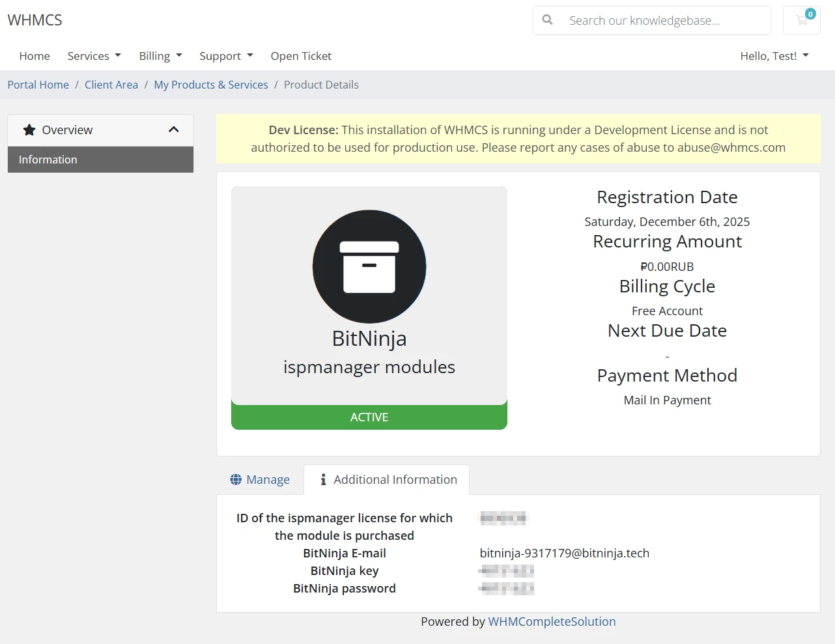The width and height of the screenshot is (835, 644).
Task: Click the shopping cart icon
Action: coord(802,20)
